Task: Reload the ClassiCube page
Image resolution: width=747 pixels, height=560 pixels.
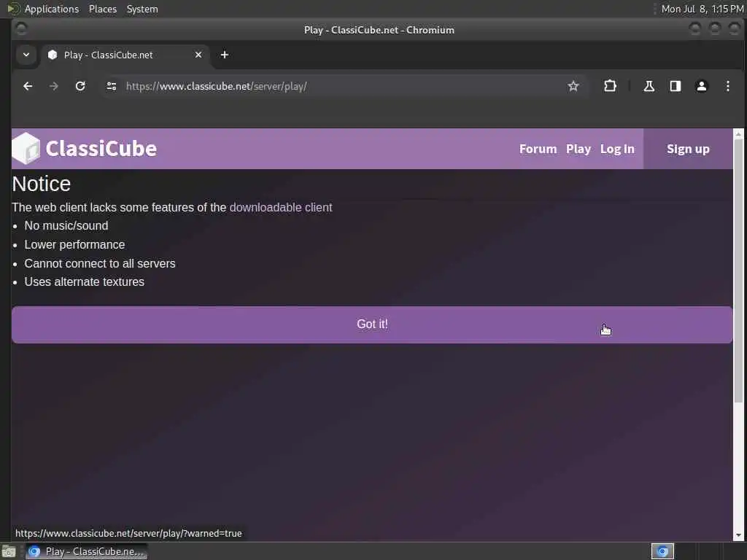Action: pos(80,86)
